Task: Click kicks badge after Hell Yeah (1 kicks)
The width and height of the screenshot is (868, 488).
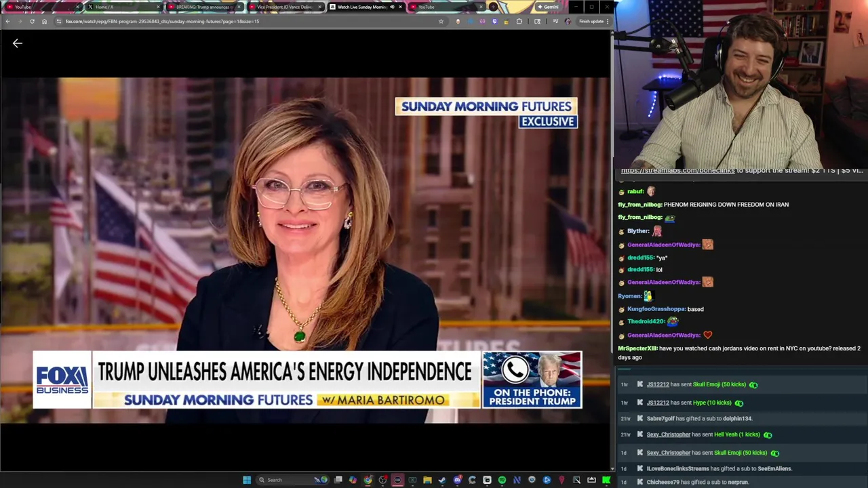Action: (767, 435)
